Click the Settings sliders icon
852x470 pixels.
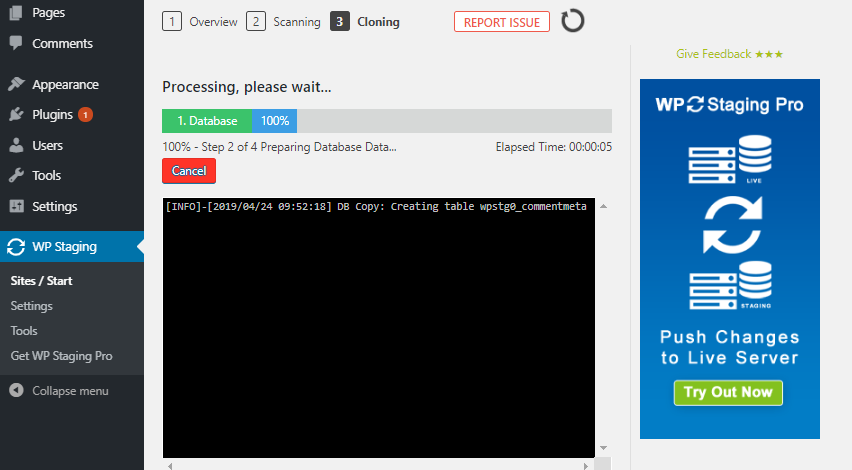[x=16, y=206]
